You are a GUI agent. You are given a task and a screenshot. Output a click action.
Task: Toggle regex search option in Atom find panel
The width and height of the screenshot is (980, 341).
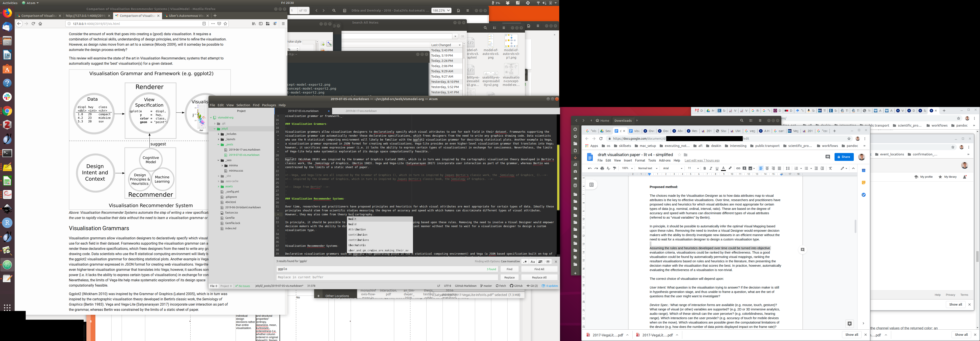525,262
